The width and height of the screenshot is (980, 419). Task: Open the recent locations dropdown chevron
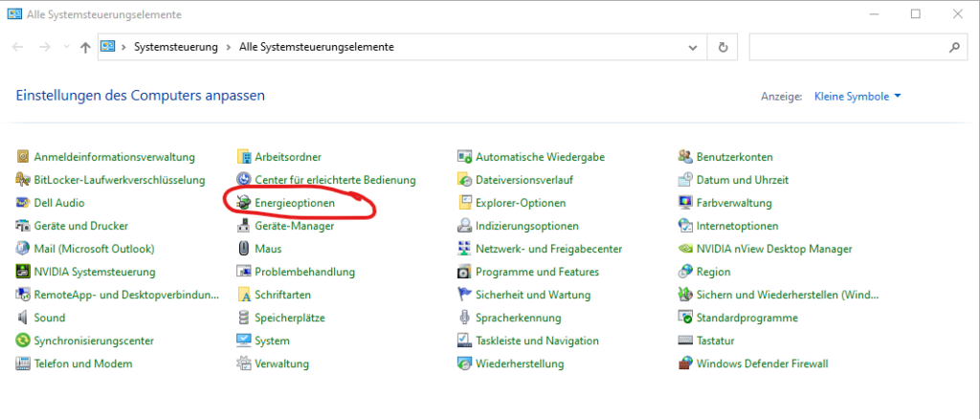[66, 47]
